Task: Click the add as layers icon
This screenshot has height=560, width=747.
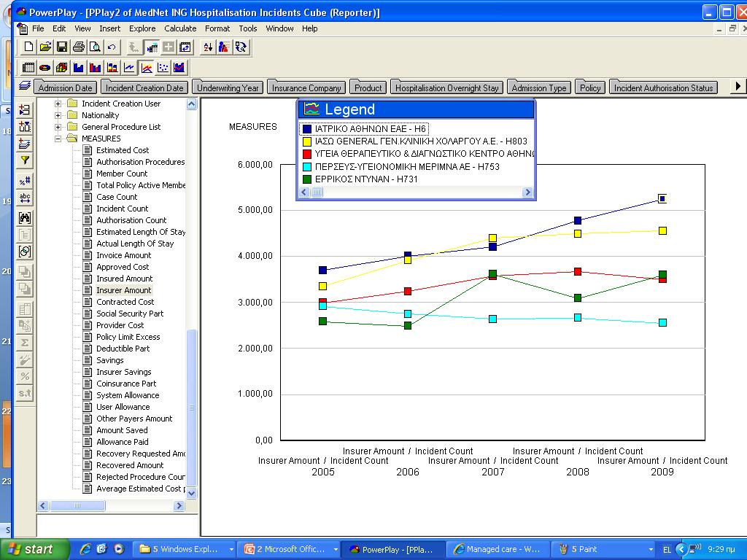Action: point(25,144)
